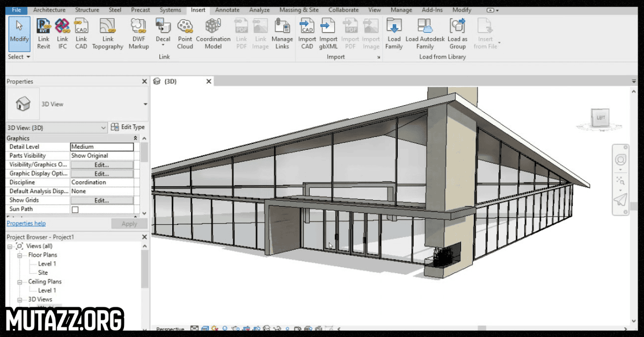644x337 pixels.
Task: Click the Manage Links icon
Action: pyautogui.click(x=282, y=26)
